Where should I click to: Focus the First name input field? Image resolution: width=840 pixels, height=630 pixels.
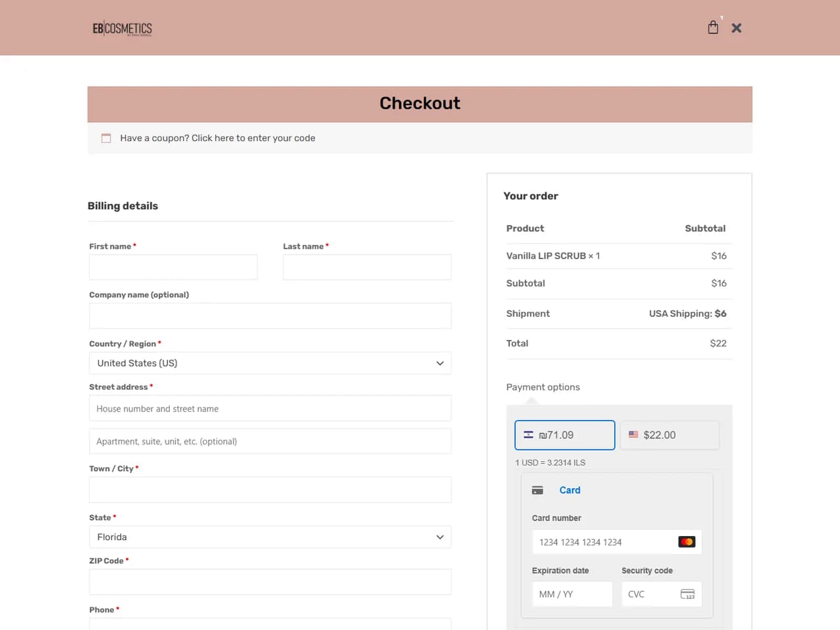pos(173,267)
